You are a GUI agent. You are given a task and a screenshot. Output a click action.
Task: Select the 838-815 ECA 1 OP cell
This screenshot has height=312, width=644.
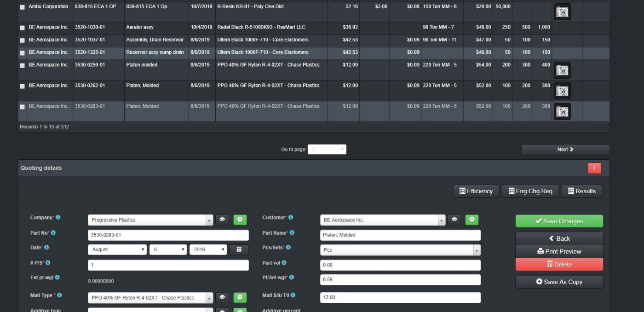[x=98, y=12]
